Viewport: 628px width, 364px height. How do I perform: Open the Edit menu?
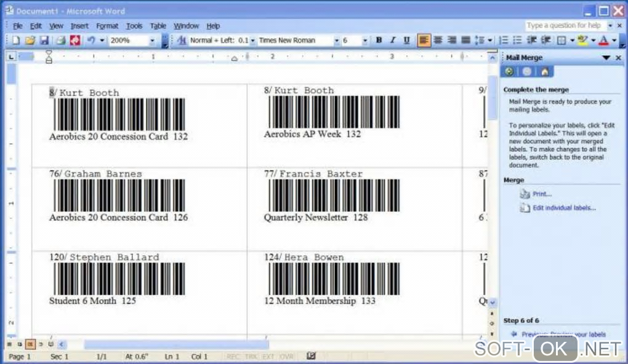[36, 26]
